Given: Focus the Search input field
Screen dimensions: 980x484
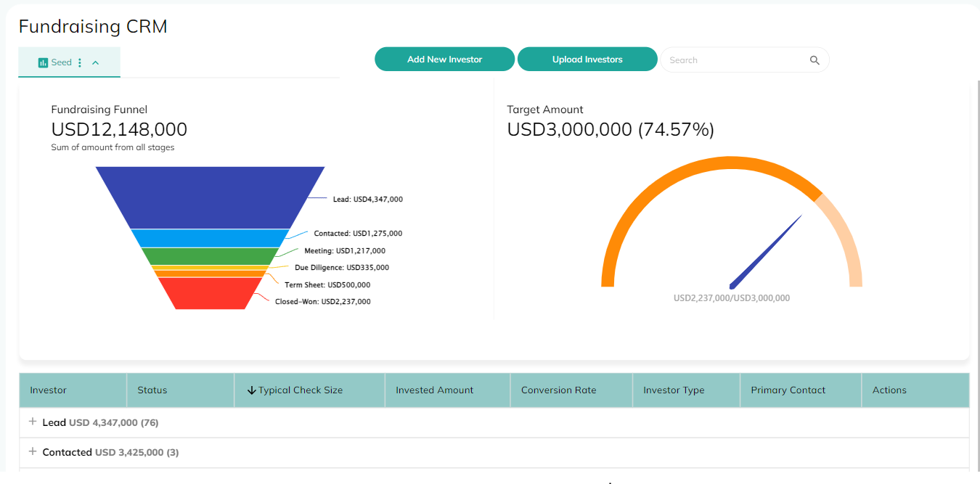Looking at the screenshot, I should pyautogui.click(x=733, y=60).
